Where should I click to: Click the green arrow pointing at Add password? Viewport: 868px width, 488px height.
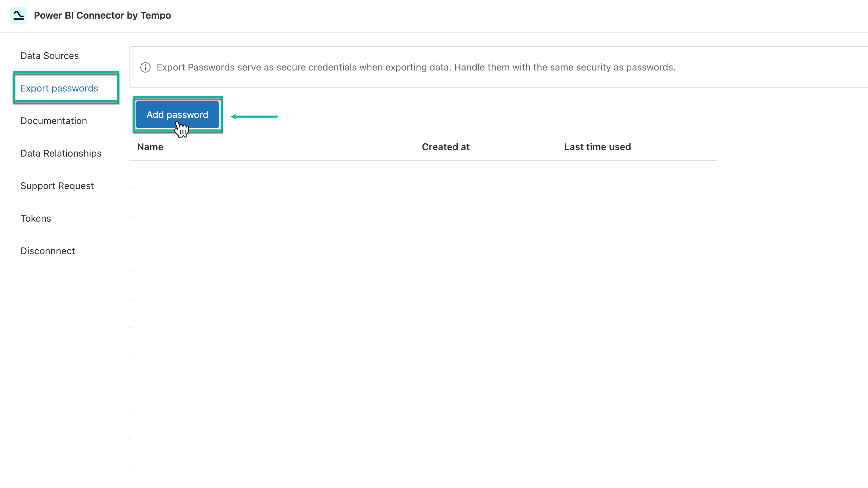point(254,116)
